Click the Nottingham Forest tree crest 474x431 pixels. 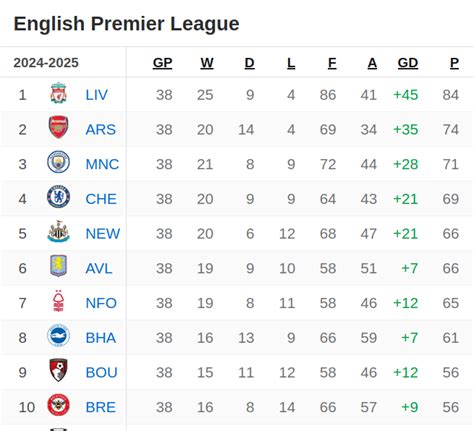coord(58,301)
